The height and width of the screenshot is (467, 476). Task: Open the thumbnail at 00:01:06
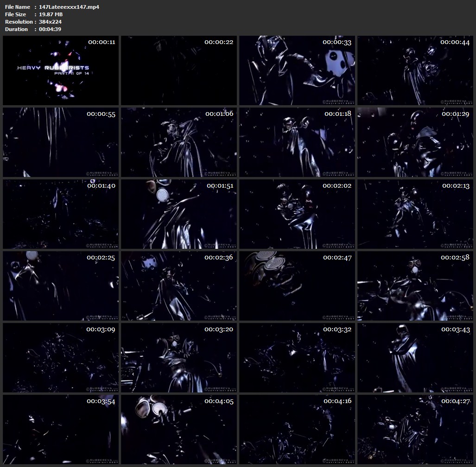[x=179, y=142]
